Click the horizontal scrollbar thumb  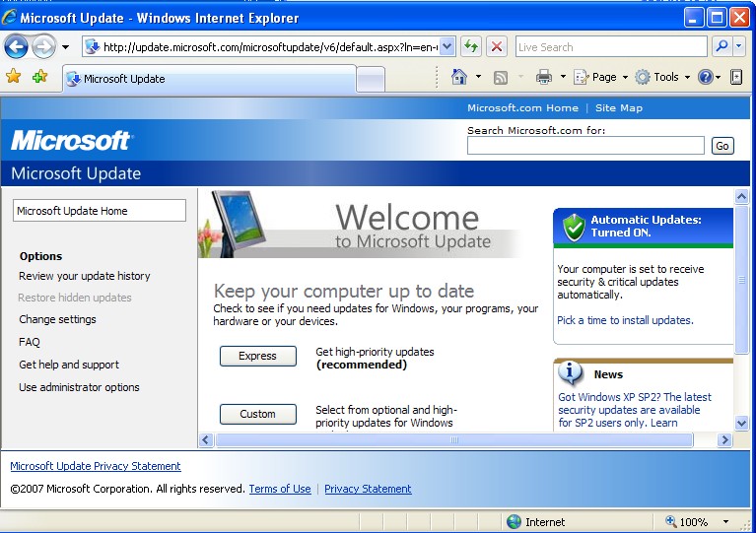point(454,439)
